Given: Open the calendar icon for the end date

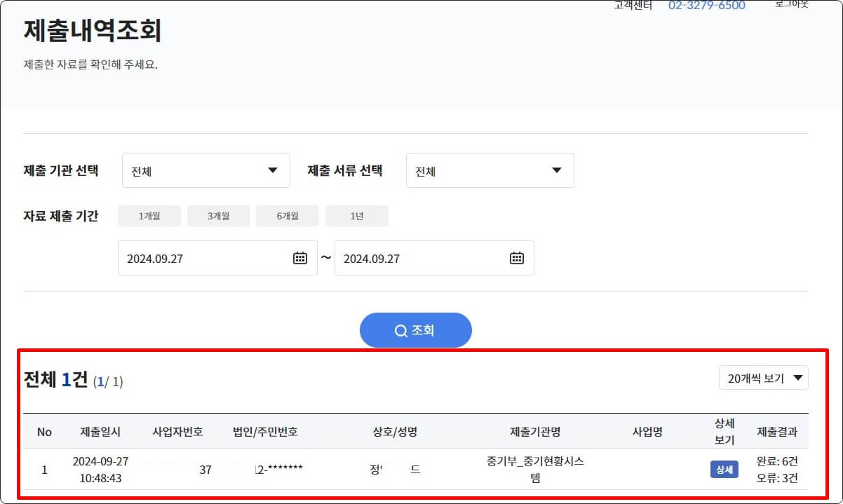Looking at the screenshot, I should coord(517,258).
